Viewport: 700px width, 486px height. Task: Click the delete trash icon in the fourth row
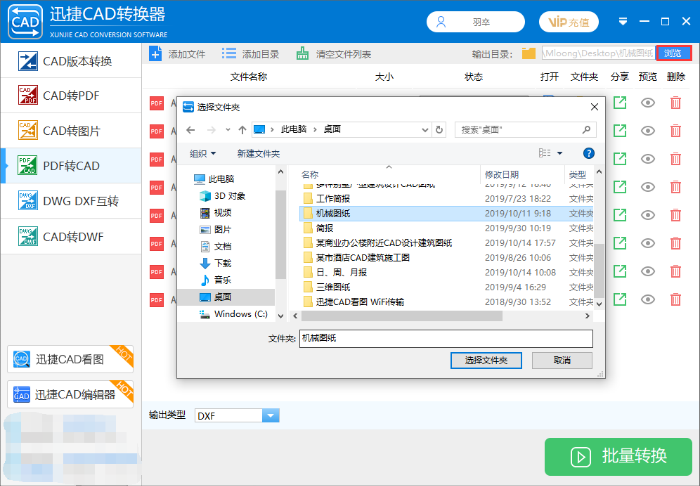(675, 187)
